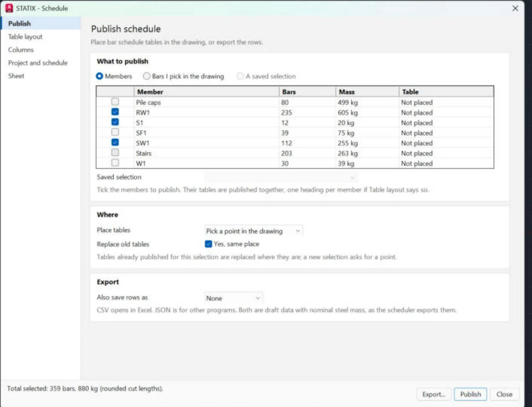Tick the SF1 member checkbox
This screenshot has height=407, width=532.
115,132
